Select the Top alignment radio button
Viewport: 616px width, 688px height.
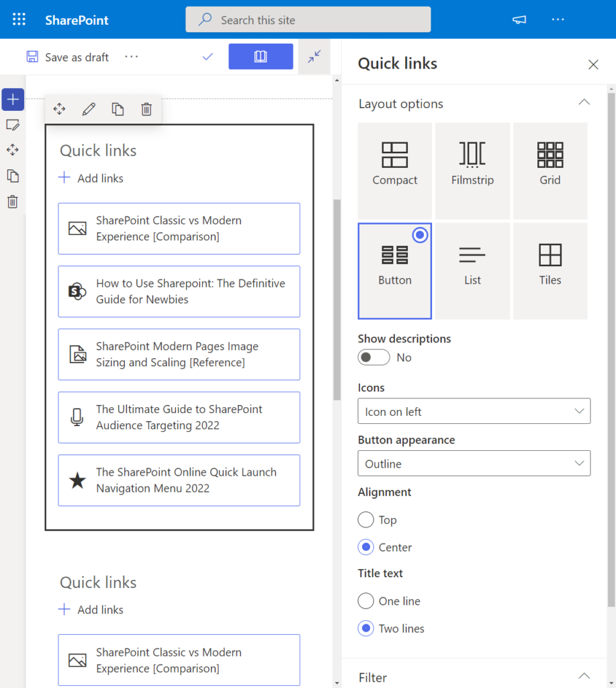[x=366, y=519]
